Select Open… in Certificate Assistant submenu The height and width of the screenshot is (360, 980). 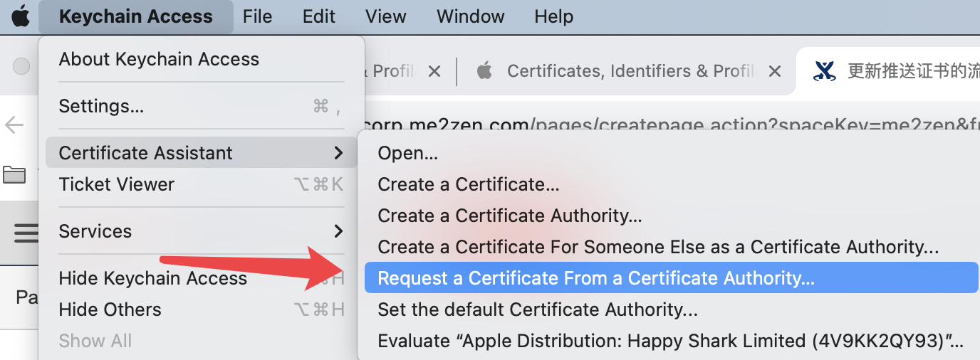tap(407, 153)
